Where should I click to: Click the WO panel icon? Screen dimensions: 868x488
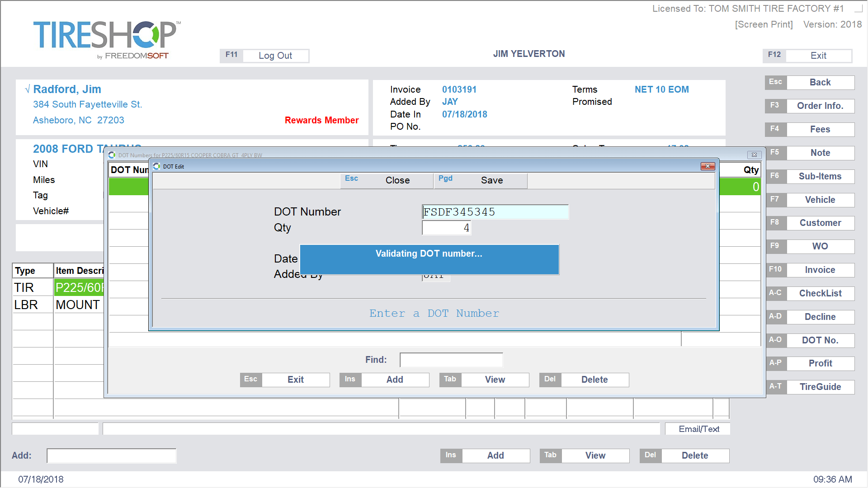click(x=820, y=246)
